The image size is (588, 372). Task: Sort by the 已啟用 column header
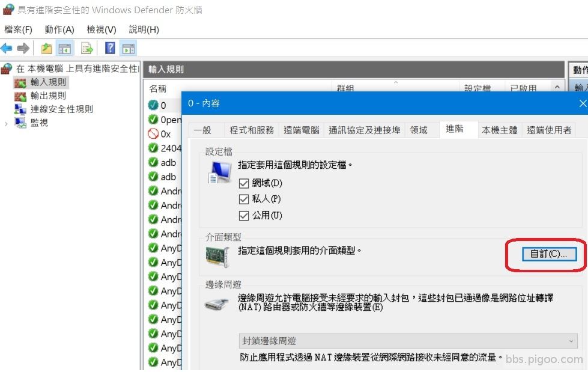click(524, 88)
